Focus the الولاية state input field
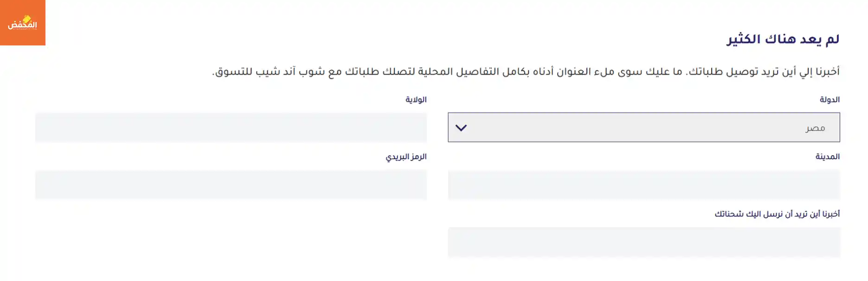868x281 pixels. click(x=231, y=128)
